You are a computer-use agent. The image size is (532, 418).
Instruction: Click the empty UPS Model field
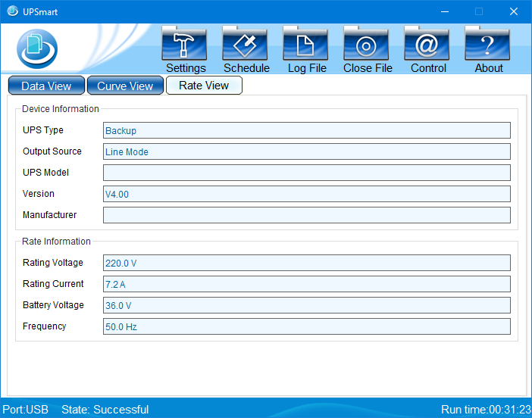pyautogui.click(x=307, y=173)
